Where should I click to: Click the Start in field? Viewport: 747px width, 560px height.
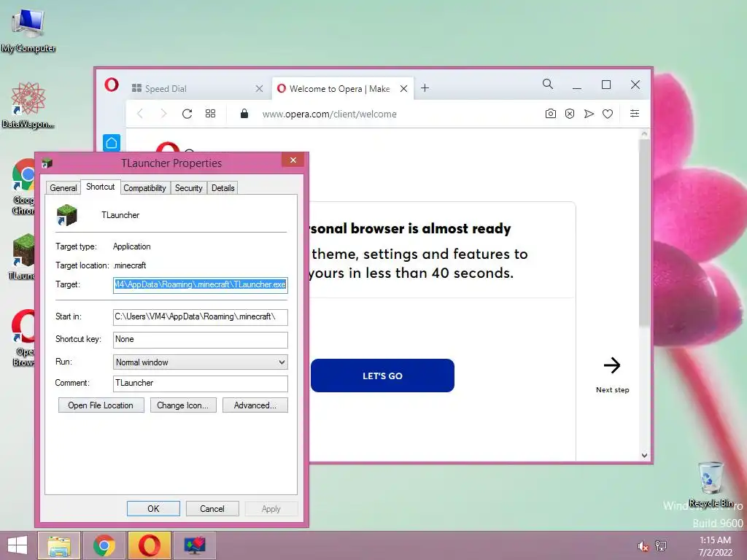click(200, 316)
